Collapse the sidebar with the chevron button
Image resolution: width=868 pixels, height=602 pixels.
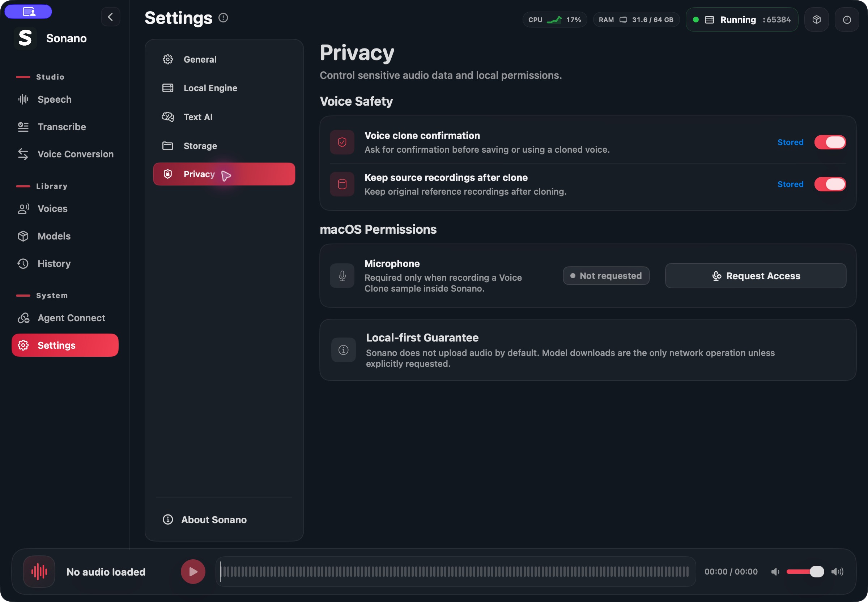(x=110, y=17)
